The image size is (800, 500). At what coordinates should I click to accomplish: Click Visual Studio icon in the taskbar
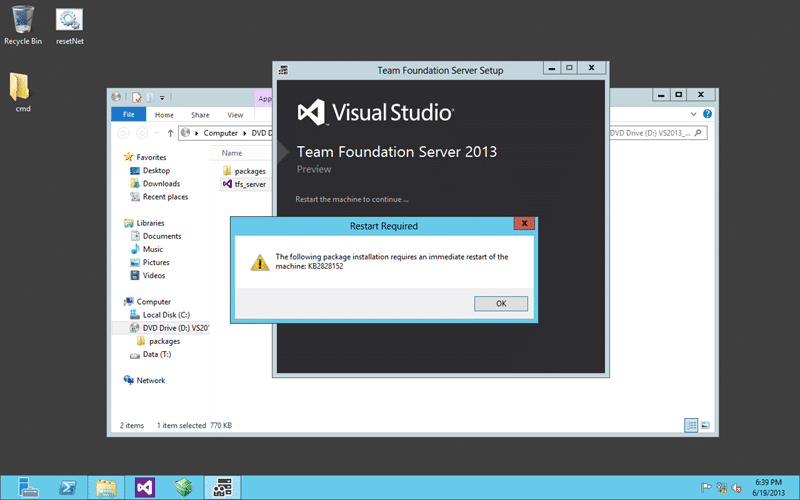pos(145,487)
